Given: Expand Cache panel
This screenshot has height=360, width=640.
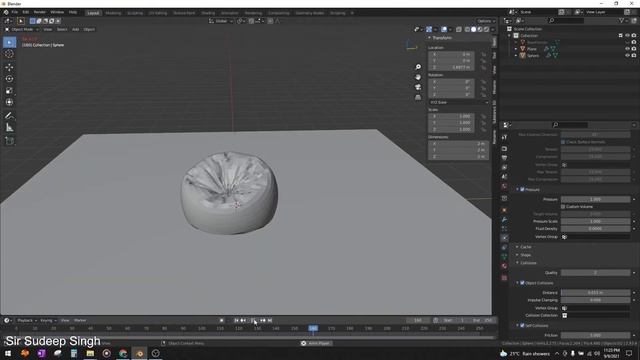Looking at the screenshot, I should click(526, 247).
